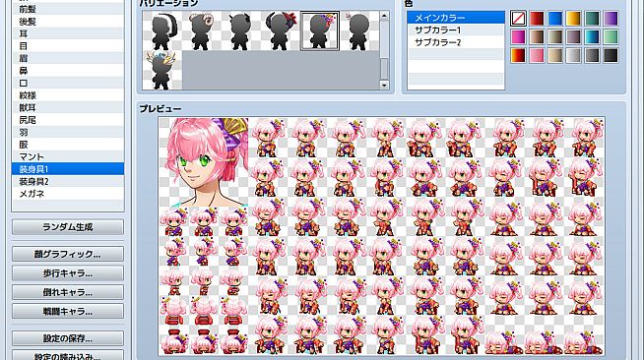Select 装身具2 in the parts list
The image size is (644, 360).
(x=68, y=181)
